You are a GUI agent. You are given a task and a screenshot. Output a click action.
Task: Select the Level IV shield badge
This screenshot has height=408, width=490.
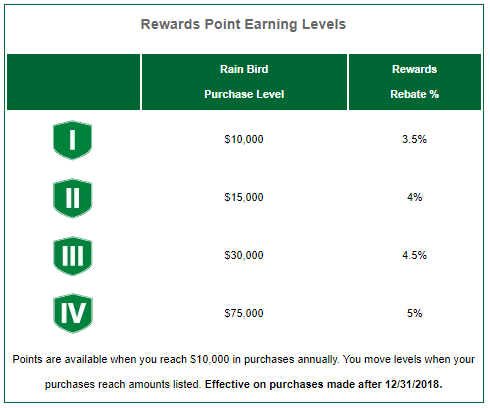73,314
